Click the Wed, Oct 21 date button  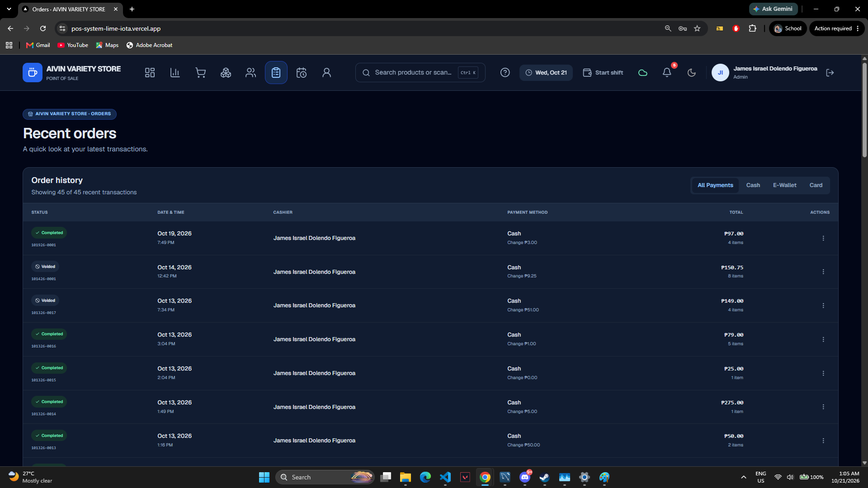[x=546, y=73]
